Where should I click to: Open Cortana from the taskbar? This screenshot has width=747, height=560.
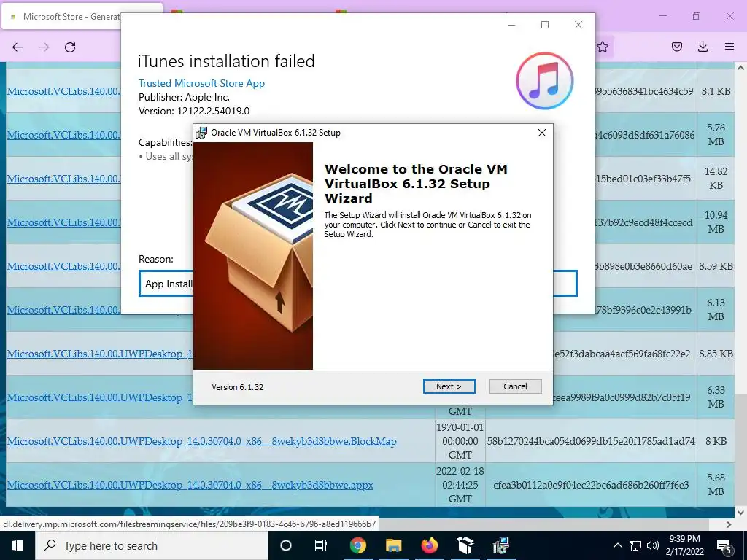pyautogui.click(x=286, y=545)
